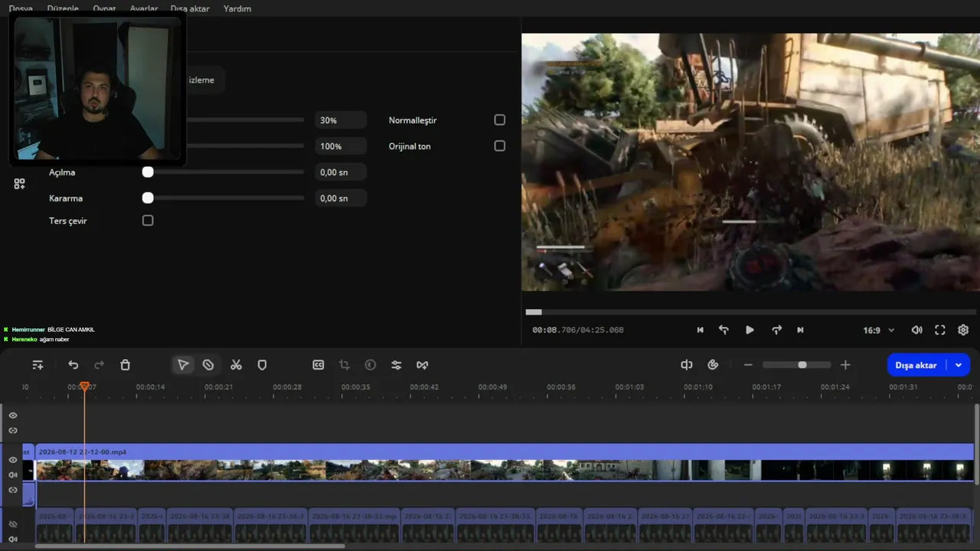980x551 pixels.
Task: Show the hidden bottom track
Action: click(x=13, y=524)
